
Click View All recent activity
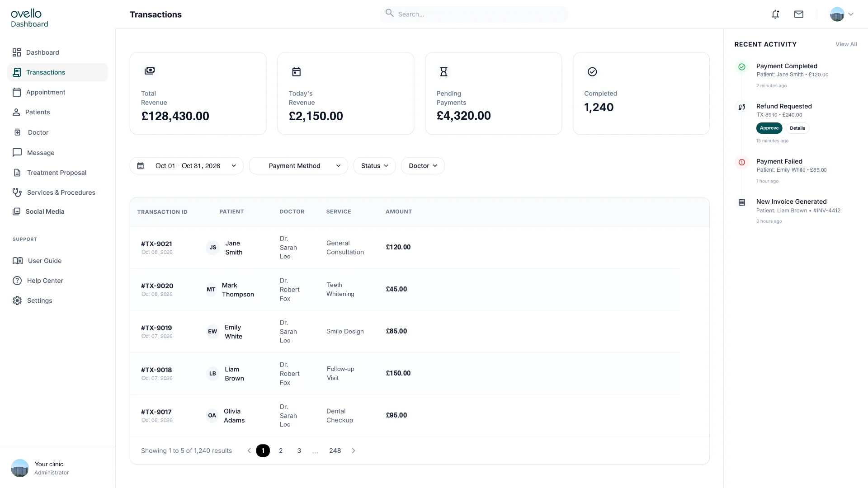click(846, 44)
